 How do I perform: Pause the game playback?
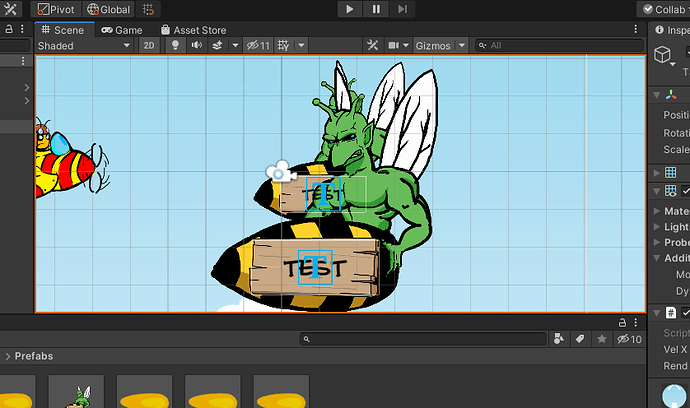pos(376,9)
